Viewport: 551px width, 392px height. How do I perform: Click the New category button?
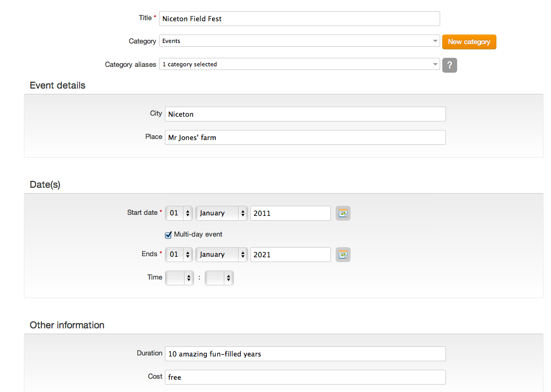469,42
